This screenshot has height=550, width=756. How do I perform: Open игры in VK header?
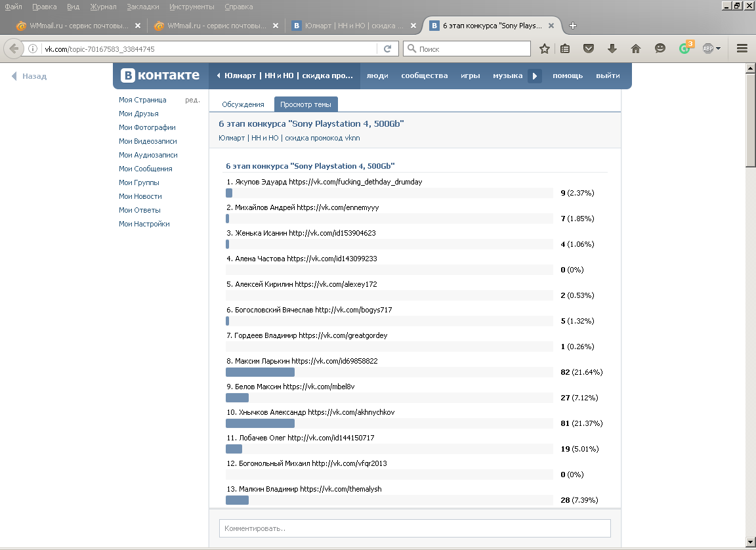pos(470,75)
